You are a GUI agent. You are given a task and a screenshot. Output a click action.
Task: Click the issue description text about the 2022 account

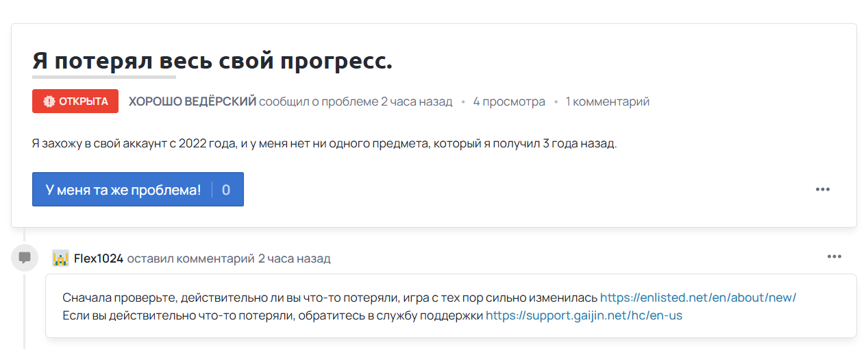click(x=324, y=144)
